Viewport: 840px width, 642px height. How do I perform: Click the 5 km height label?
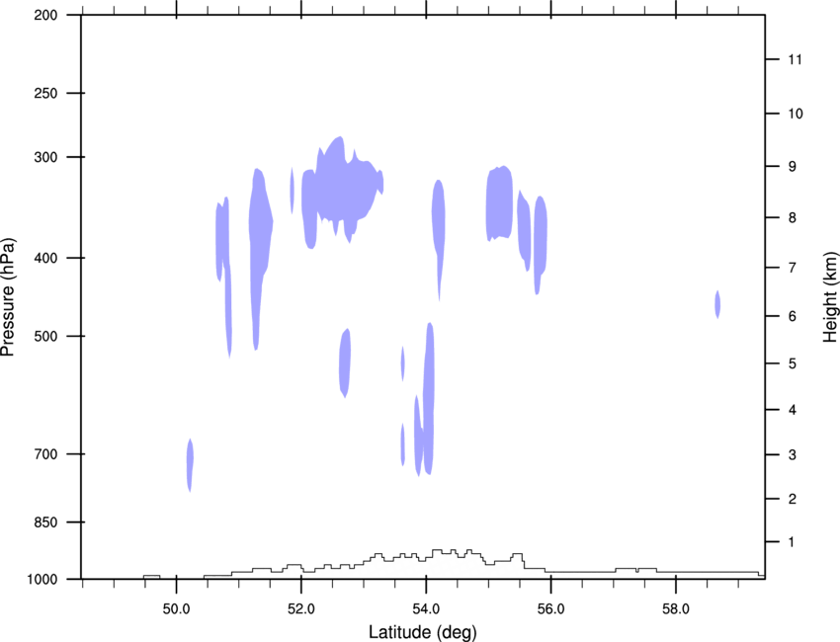793,363
